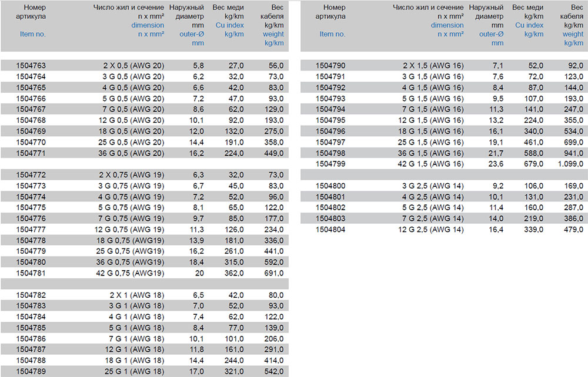588x377 pixels.
Task: Click weight value 56,0 in row 1504763
Action: [276, 66]
